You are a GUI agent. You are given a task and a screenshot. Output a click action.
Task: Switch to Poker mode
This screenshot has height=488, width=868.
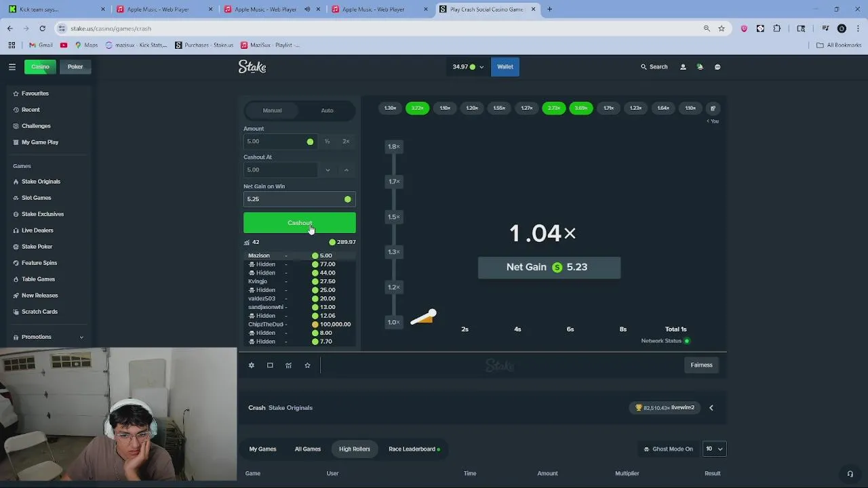[75, 66]
